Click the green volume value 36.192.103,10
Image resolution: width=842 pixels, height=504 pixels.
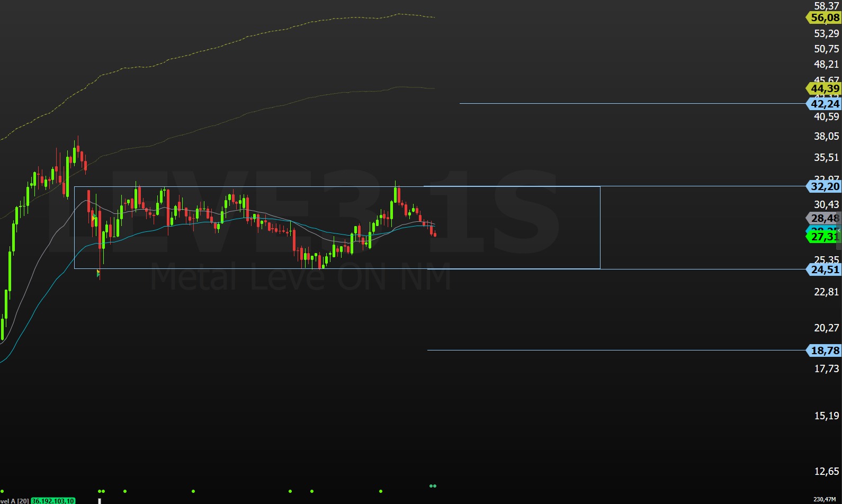tap(53, 500)
